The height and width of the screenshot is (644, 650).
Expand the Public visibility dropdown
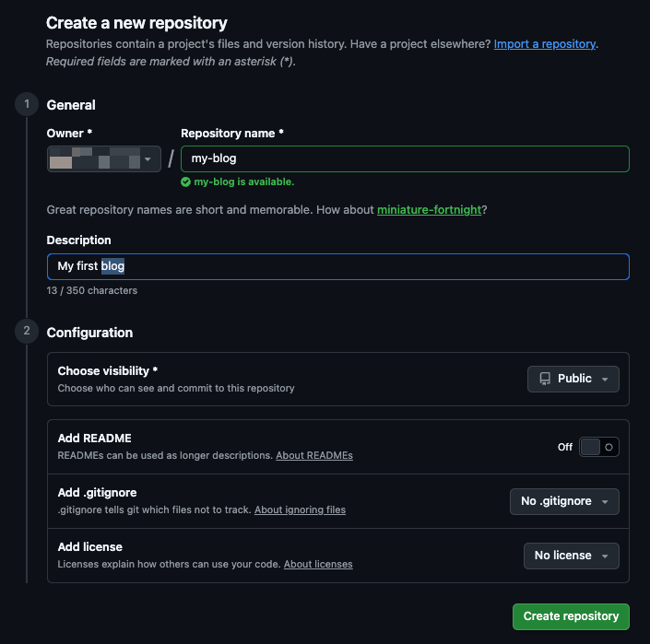click(x=573, y=379)
